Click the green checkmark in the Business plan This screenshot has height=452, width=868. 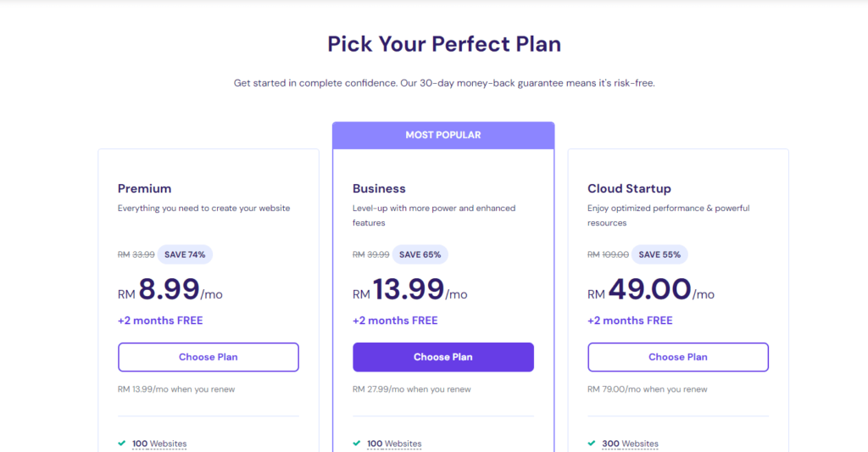coord(357,444)
